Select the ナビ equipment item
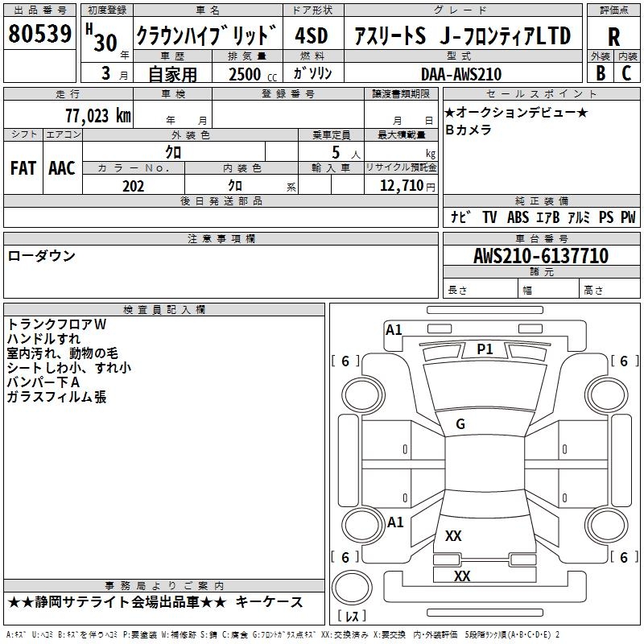This screenshot has height=644, width=644. (460, 217)
